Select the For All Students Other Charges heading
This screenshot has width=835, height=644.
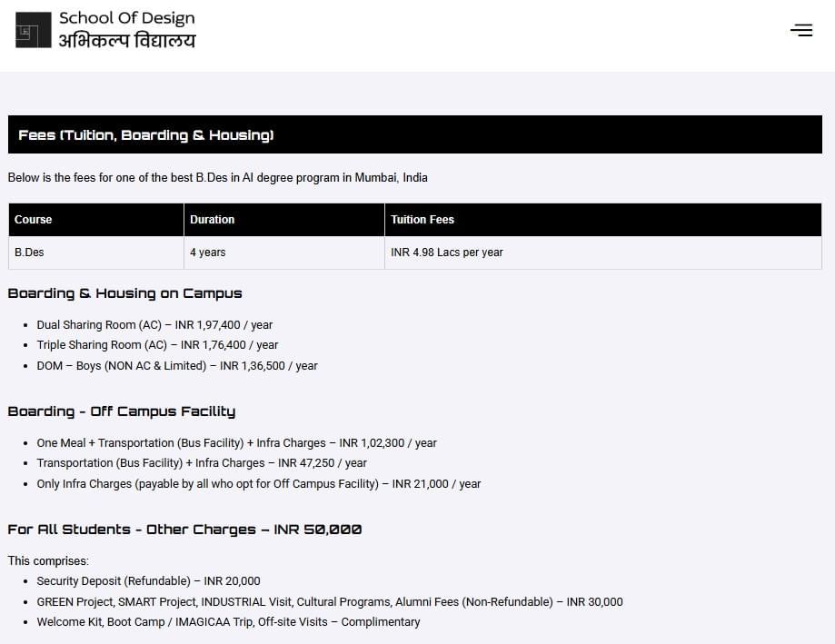pyautogui.click(x=184, y=530)
